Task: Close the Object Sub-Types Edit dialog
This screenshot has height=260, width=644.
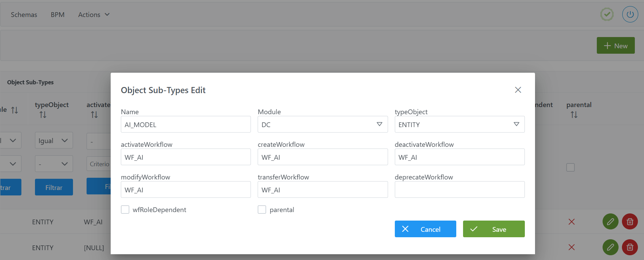Action: (518, 90)
